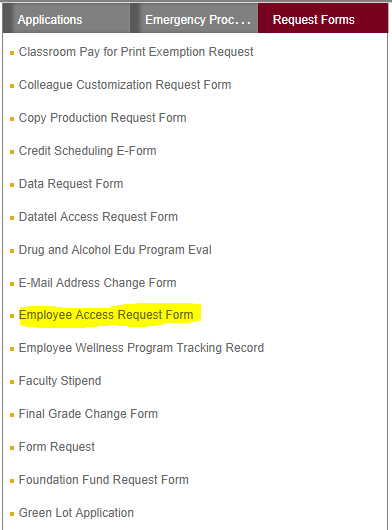Click the Faculty Stipend link
Viewport: 392px width, 530px height.
coord(60,381)
